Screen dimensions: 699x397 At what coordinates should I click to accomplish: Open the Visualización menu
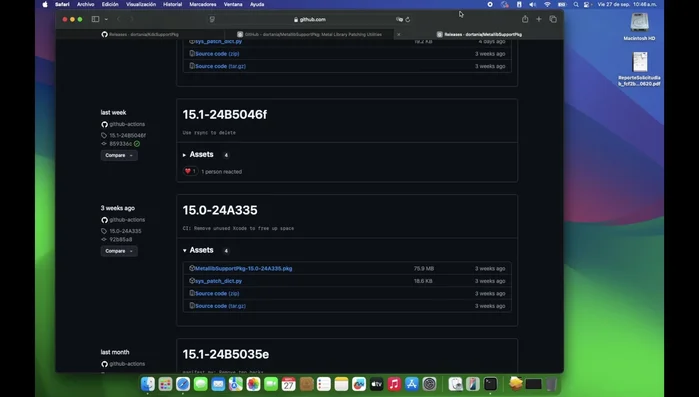[x=141, y=4]
